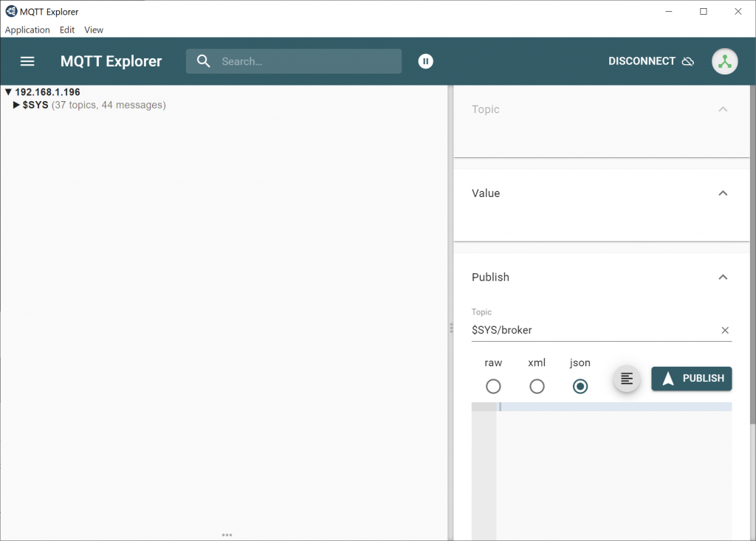This screenshot has height=541, width=756.
Task: Collapse the 192.168.1.196 tree node
Action: point(8,92)
